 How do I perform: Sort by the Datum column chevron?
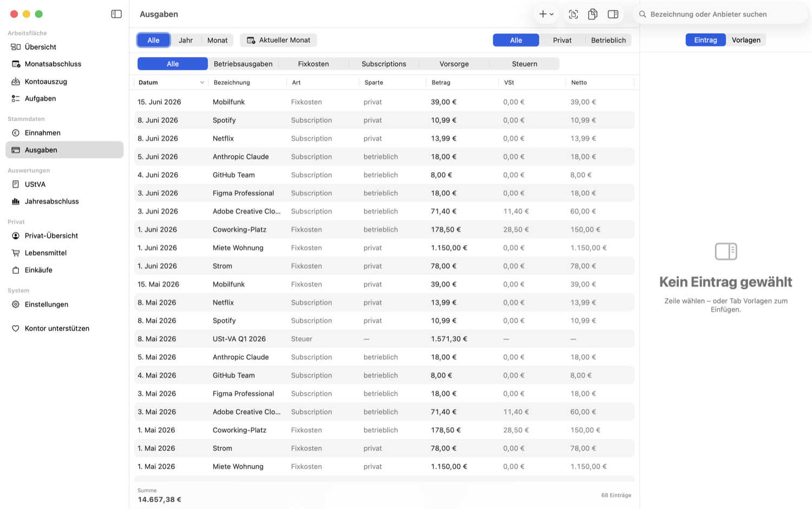[202, 83]
